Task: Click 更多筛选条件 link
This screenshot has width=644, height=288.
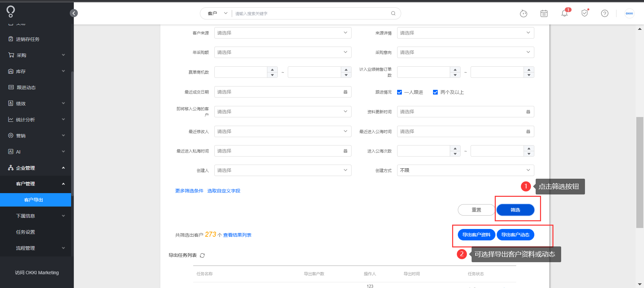Action: point(189,191)
